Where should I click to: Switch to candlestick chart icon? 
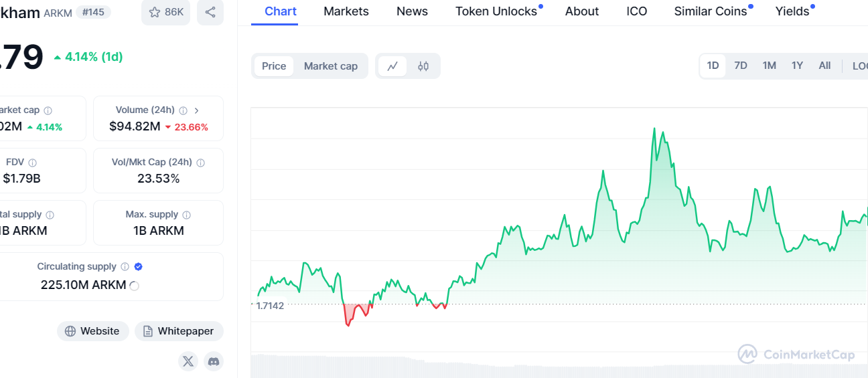[x=423, y=66]
